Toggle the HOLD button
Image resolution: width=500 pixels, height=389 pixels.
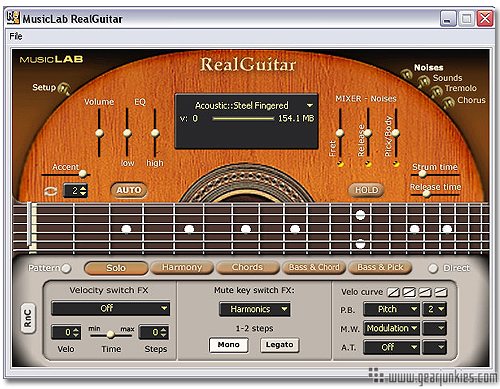(366, 190)
